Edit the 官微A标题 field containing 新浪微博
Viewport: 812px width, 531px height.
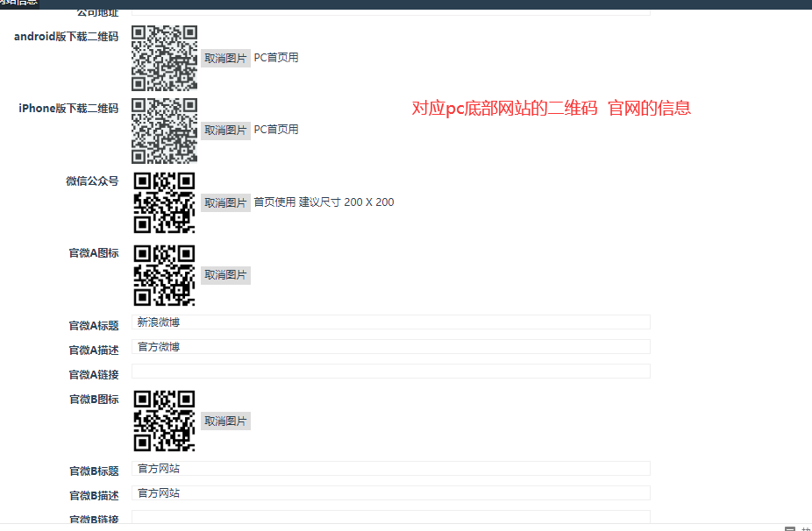coord(391,322)
